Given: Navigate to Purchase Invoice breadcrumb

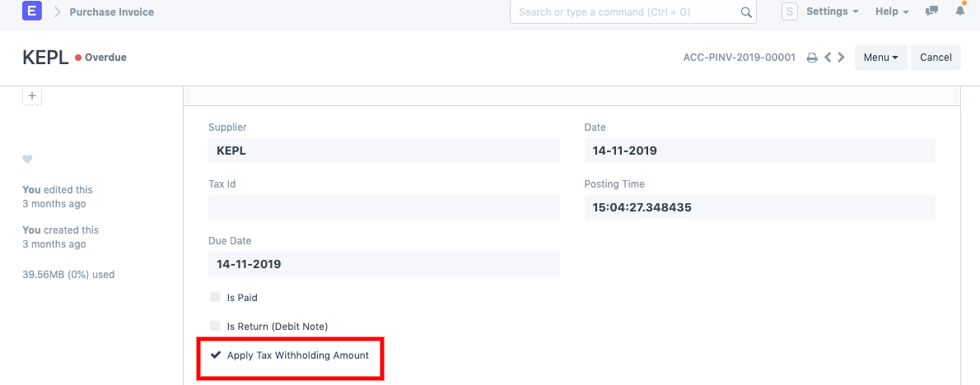Looking at the screenshot, I should point(111,12).
